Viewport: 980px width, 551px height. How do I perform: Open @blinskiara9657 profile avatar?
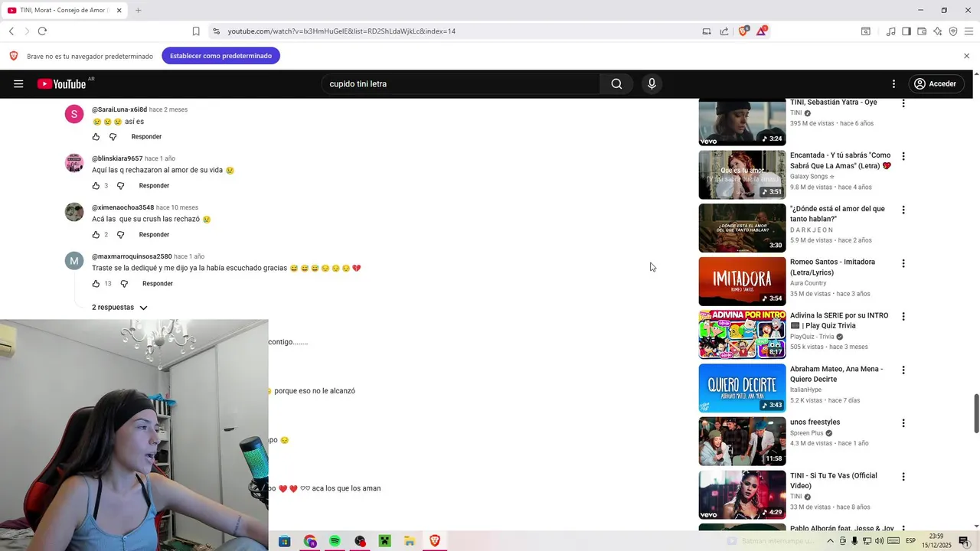click(x=74, y=163)
